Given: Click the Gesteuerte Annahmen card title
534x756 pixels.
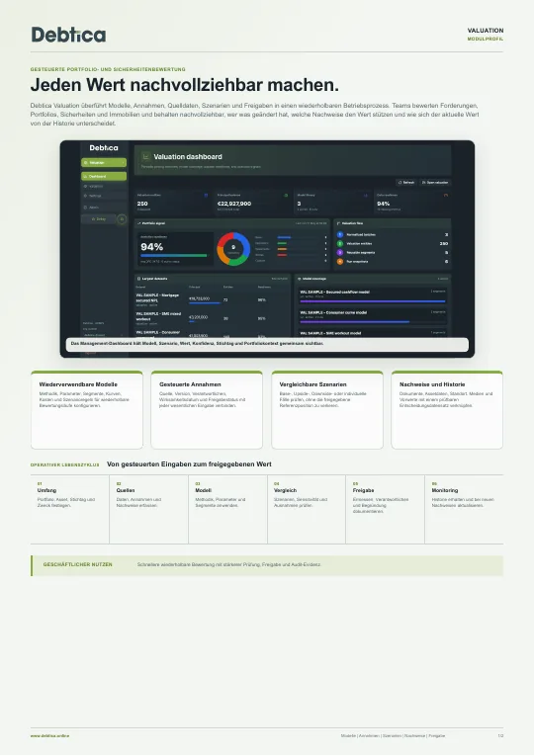Looking at the screenshot, I should tap(190, 384).
